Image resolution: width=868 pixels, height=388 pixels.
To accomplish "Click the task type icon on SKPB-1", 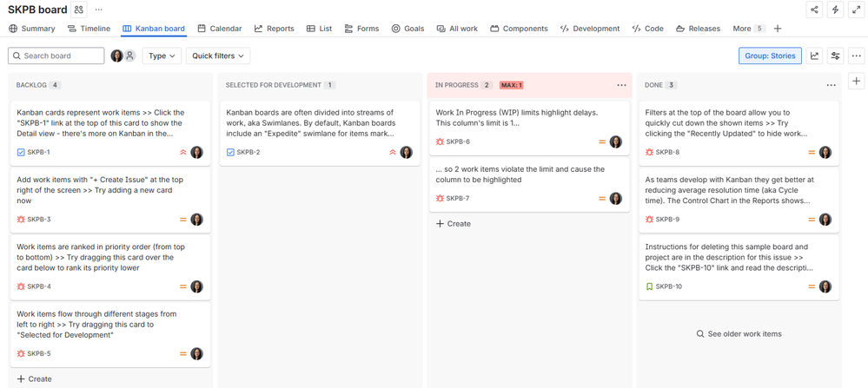I will 21,152.
